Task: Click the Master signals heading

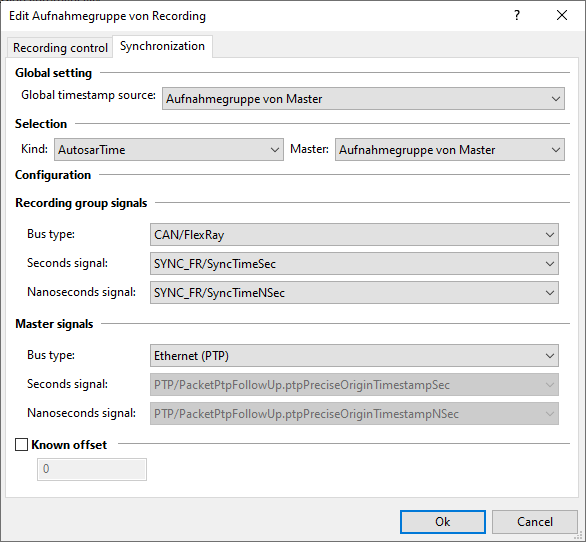Action: (54, 324)
